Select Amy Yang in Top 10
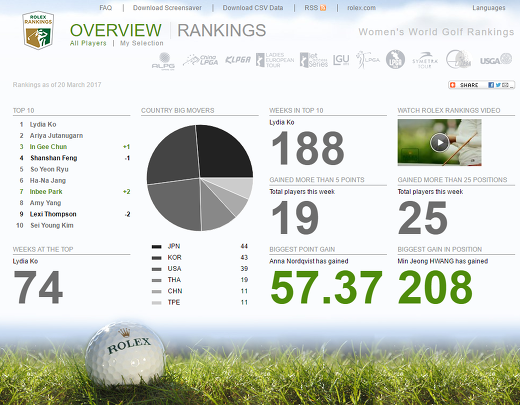 (45, 203)
